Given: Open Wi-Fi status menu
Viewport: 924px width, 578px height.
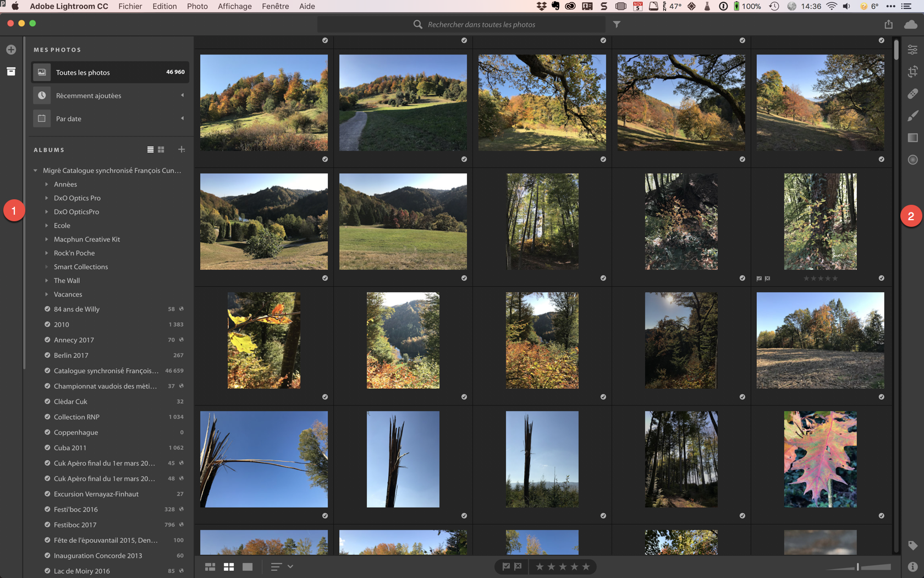Looking at the screenshot, I should click(x=832, y=6).
